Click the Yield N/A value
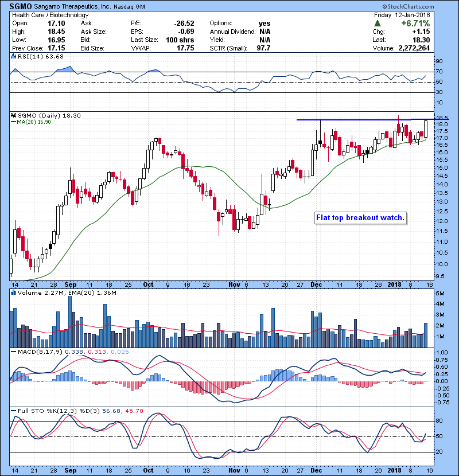The image size is (459, 476). click(265, 40)
